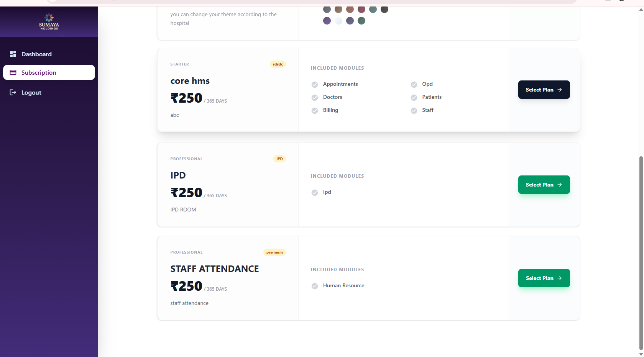Viewport: 644px width, 357px height.
Task: Choose Select Plan for Staff Attendance
Action: pyautogui.click(x=544, y=278)
